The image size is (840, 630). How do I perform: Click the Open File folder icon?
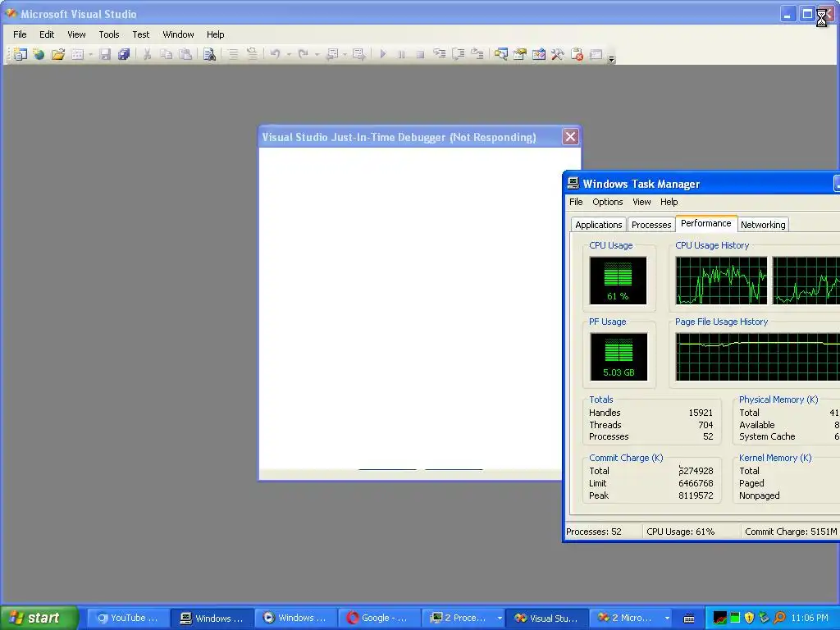coord(58,54)
